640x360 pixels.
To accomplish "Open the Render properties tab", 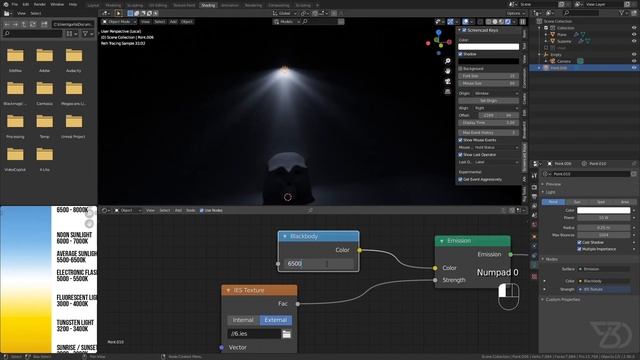I will click(x=534, y=187).
